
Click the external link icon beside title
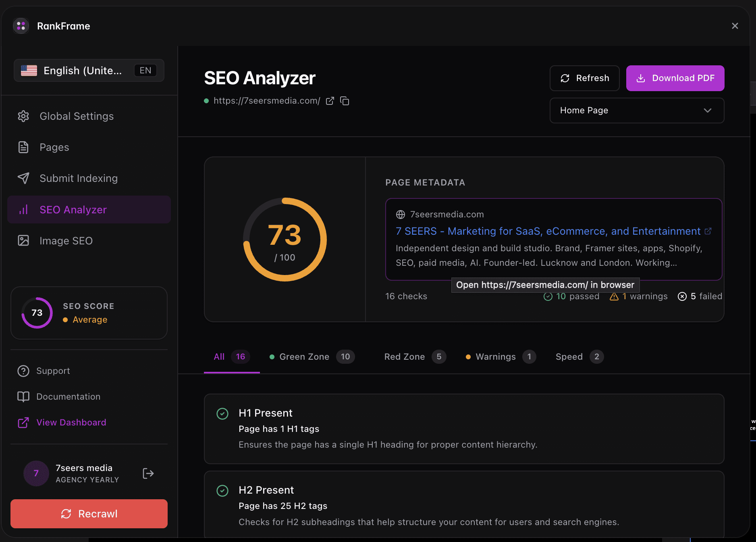coord(708,231)
